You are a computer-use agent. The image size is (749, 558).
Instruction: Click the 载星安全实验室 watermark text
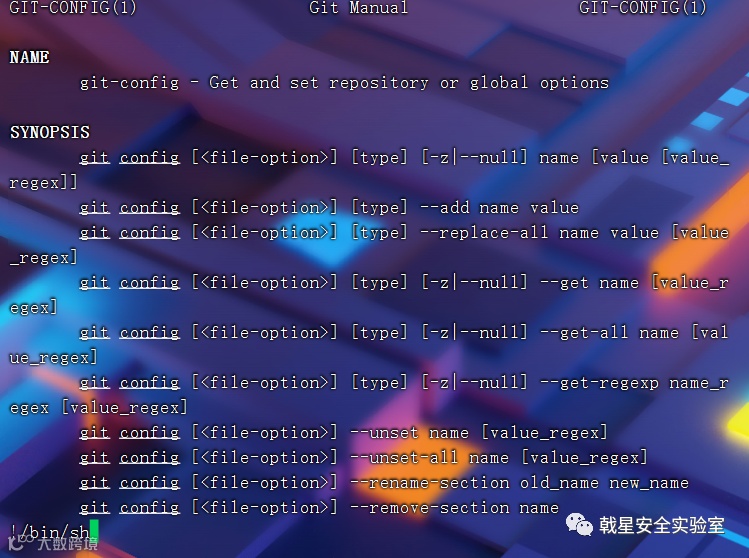(662, 526)
